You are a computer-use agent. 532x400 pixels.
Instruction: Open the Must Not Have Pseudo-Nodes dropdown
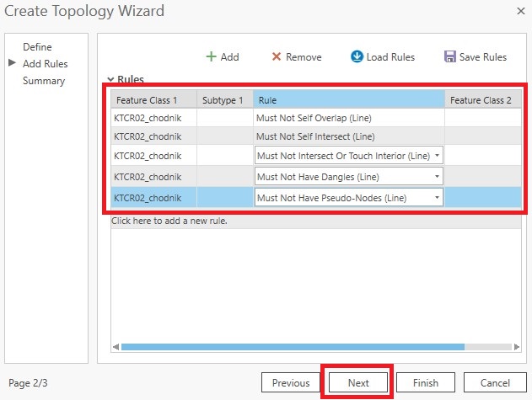[436, 198]
